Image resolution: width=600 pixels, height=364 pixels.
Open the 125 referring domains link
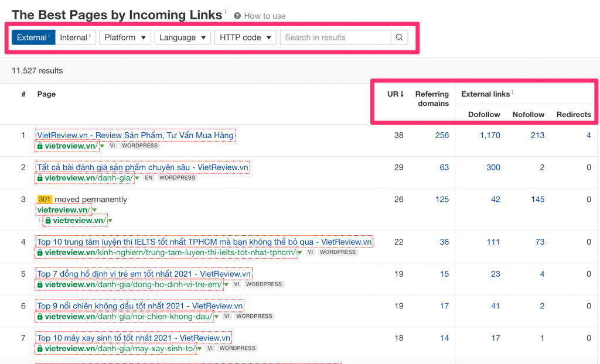pos(442,200)
